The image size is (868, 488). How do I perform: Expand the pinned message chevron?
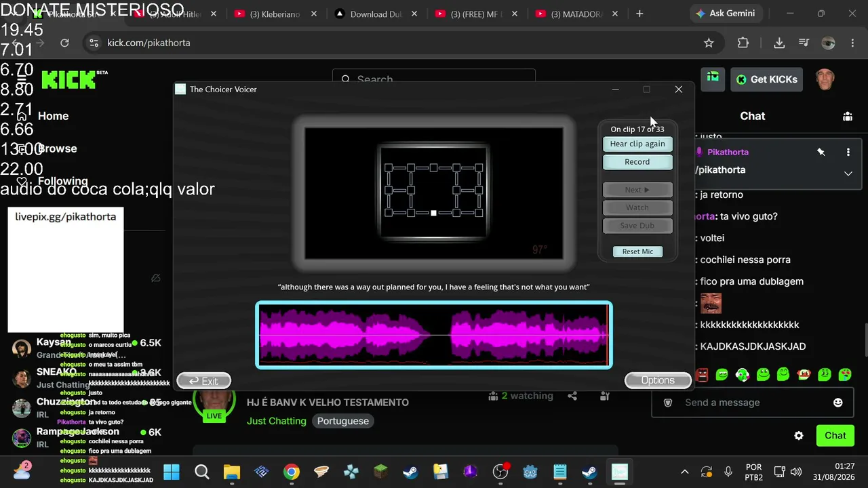coord(848,174)
